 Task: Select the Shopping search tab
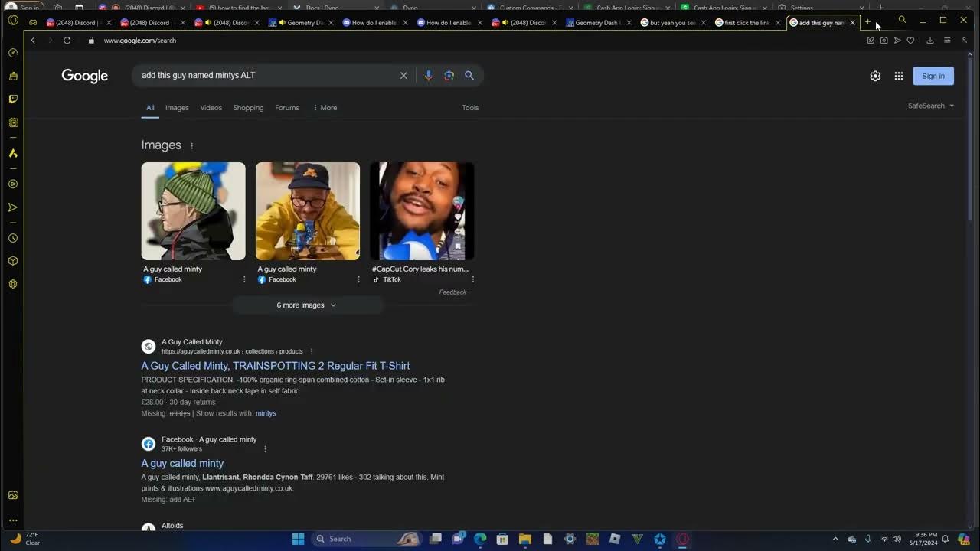pyautogui.click(x=248, y=108)
